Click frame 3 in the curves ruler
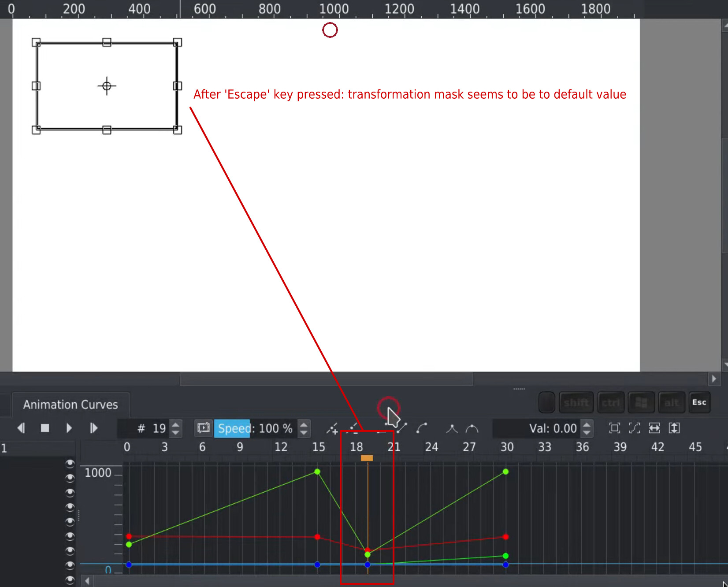Image resolution: width=728 pixels, height=587 pixels. [x=164, y=447]
